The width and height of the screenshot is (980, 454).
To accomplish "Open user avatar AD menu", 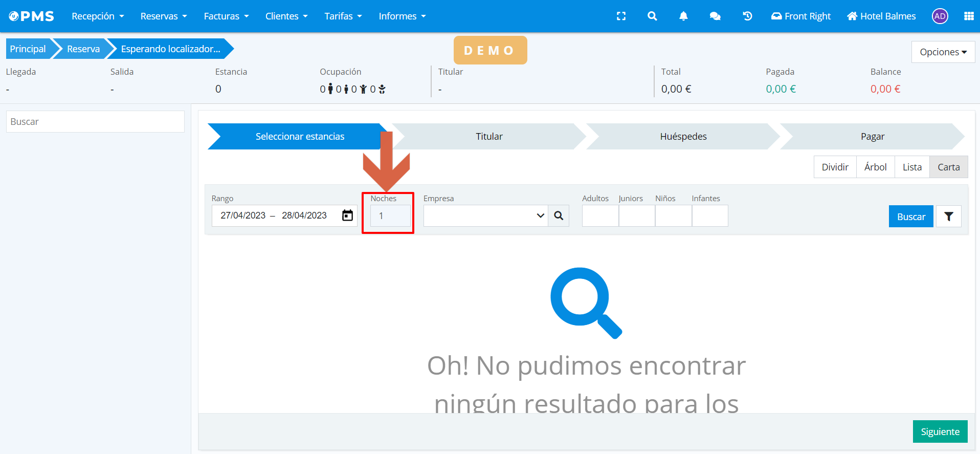I will [940, 16].
